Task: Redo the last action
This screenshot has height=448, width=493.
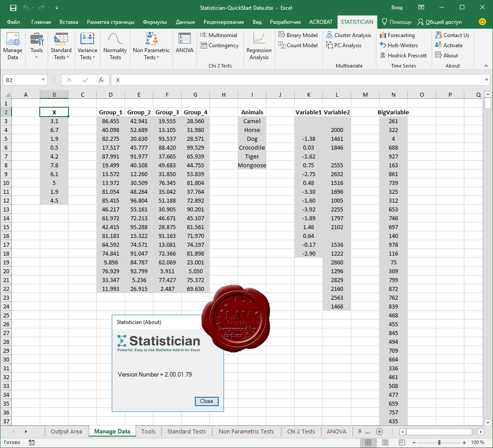Action: [41, 8]
